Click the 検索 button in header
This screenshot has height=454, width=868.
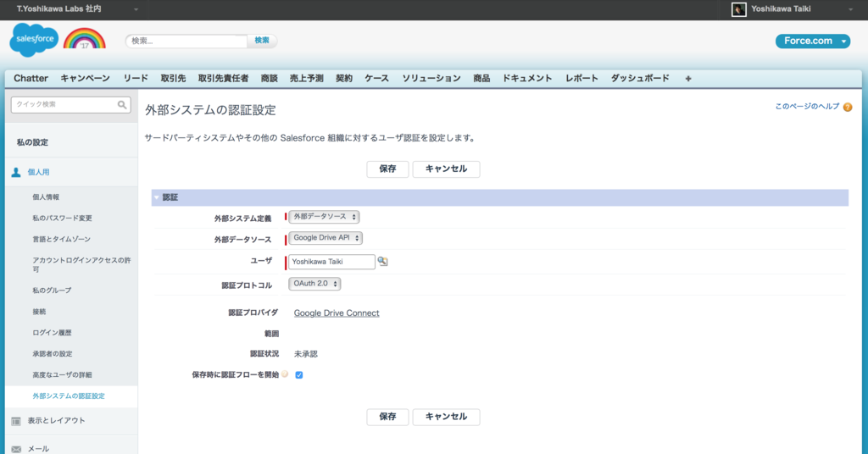pyautogui.click(x=262, y=41)
